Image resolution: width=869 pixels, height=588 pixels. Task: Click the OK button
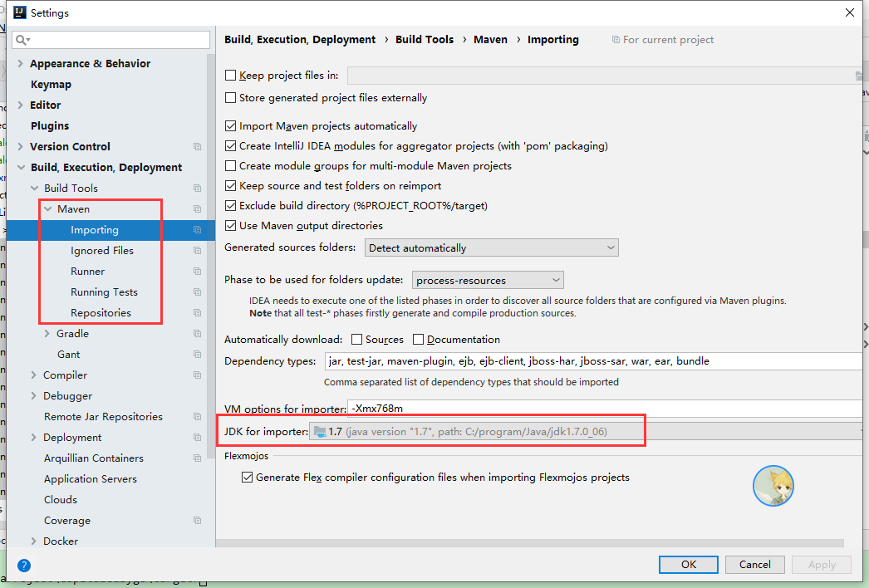point(688,564)
